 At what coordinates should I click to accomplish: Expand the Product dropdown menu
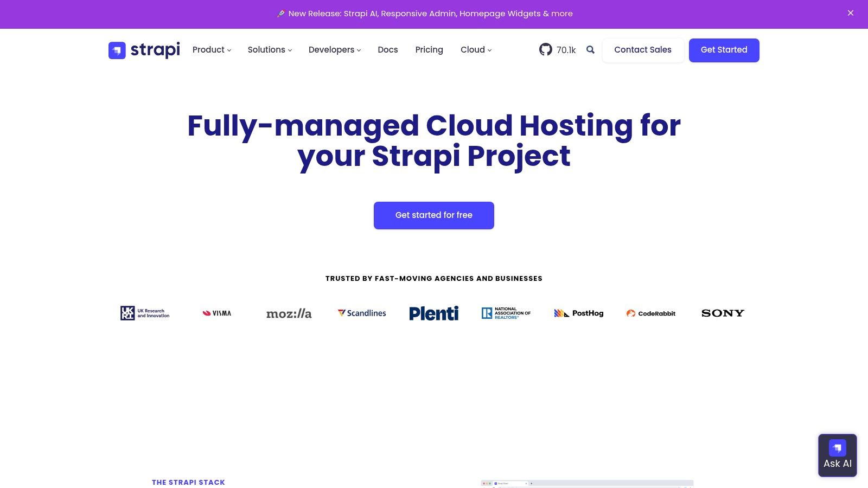(212, 50)
